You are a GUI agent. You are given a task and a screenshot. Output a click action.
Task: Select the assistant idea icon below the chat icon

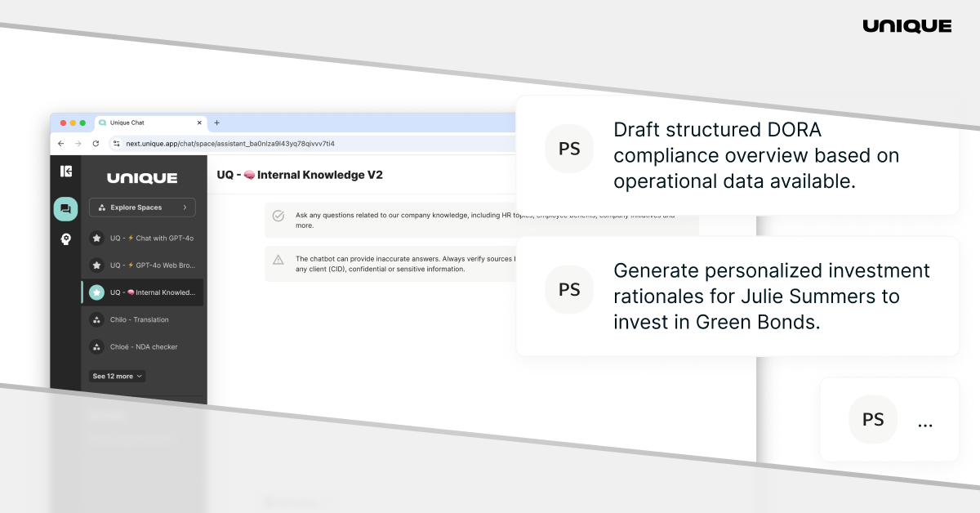coord(66,239)
